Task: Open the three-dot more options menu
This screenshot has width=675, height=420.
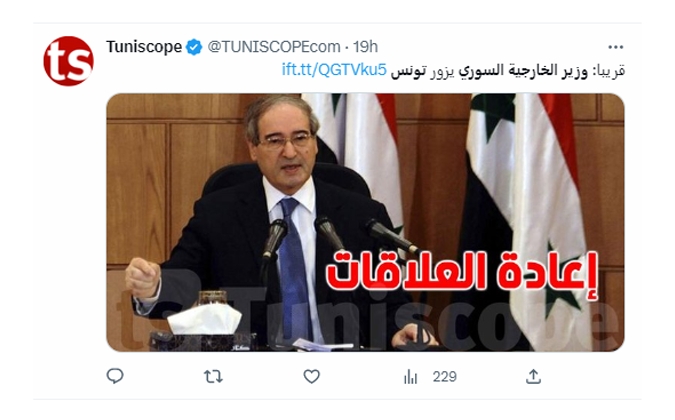Action: [x=616, y=47]
